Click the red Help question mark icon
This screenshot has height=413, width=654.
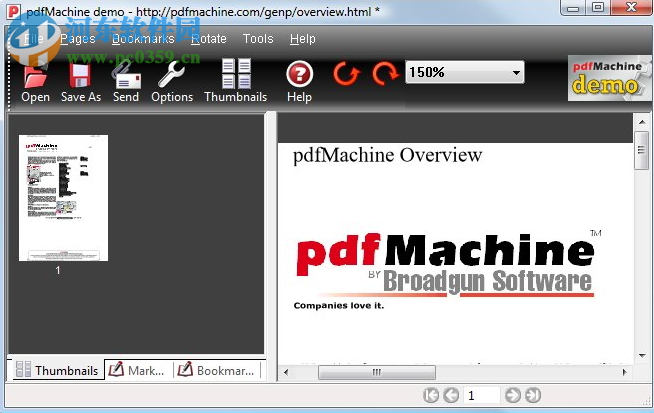(299, 74)
